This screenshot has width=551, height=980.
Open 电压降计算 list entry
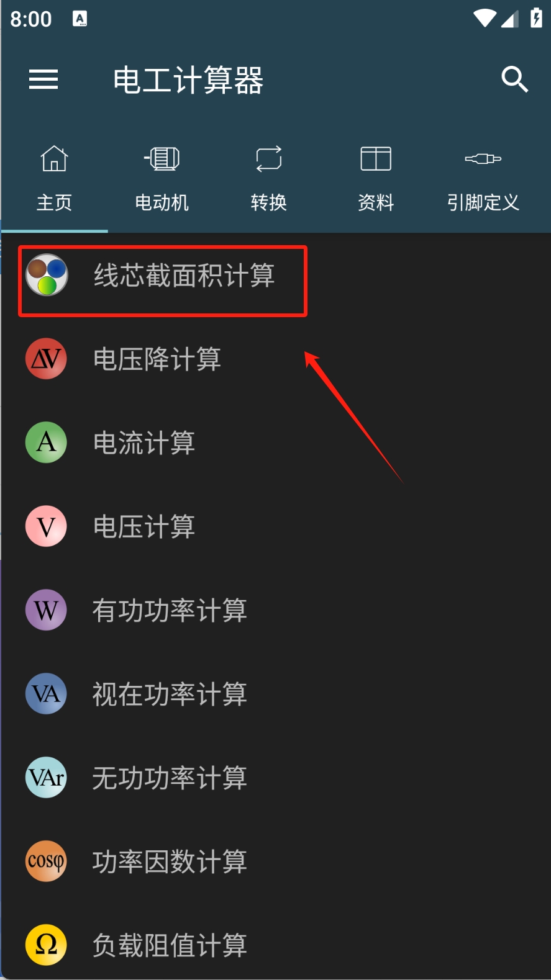[x=275, y=359]
